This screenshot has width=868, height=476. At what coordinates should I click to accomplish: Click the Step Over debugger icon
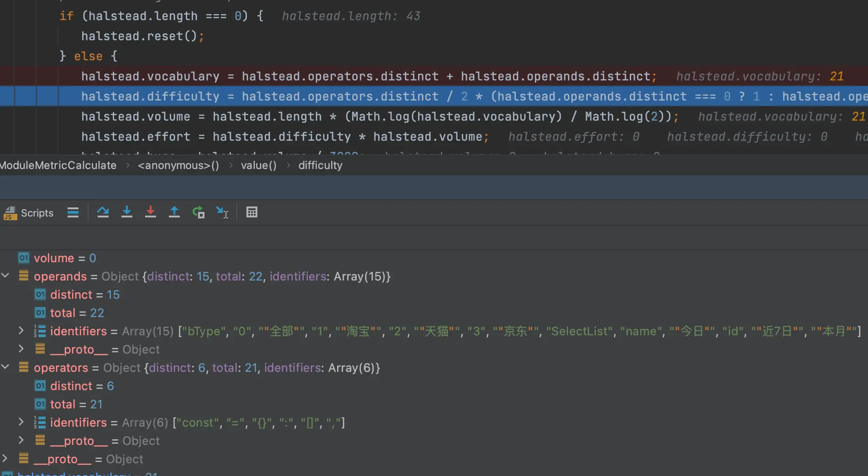tap(103, 212)
